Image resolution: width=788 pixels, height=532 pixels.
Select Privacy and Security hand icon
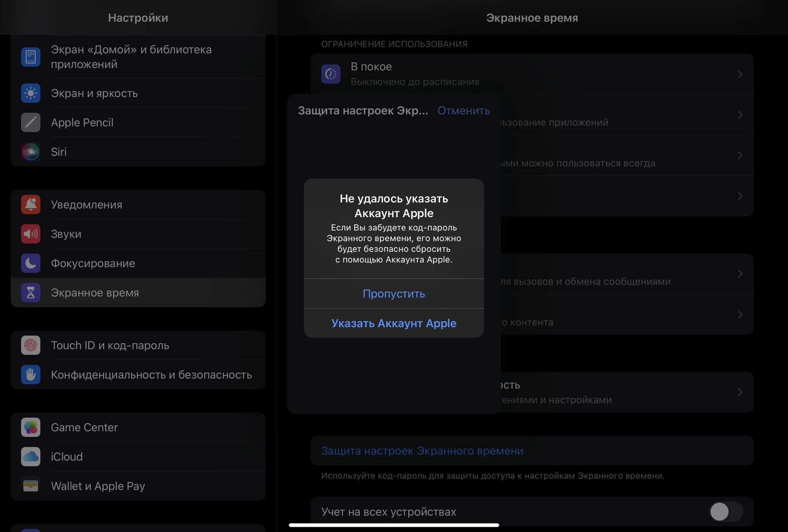[30, 375]
